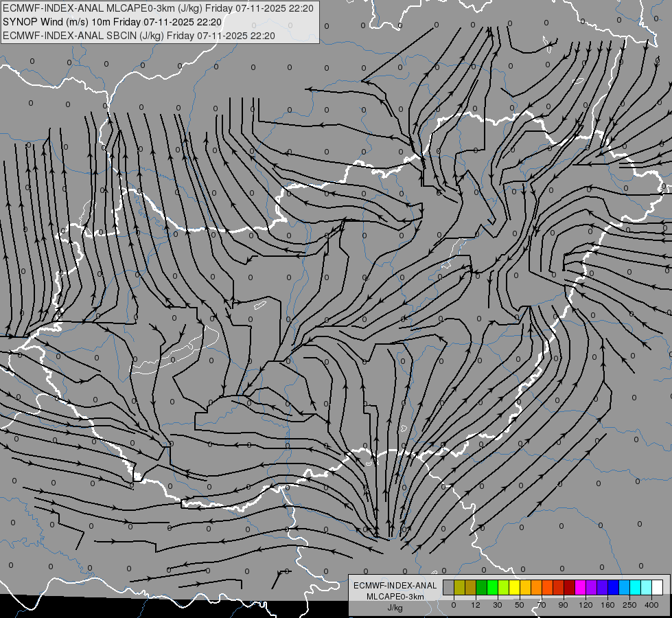The image size is (672, 618).
Task: Select the dark green legend swatch
Action: click(x=482, y=588)
